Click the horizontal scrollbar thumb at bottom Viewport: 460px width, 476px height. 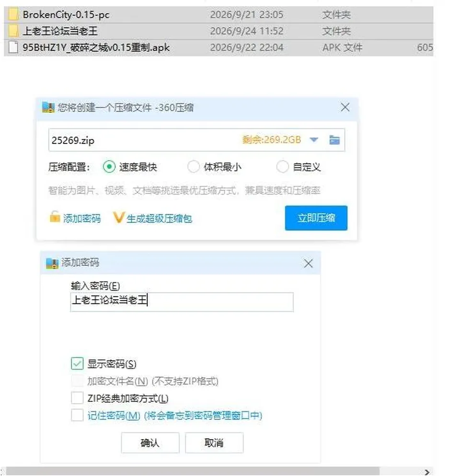tap(193, 472)
